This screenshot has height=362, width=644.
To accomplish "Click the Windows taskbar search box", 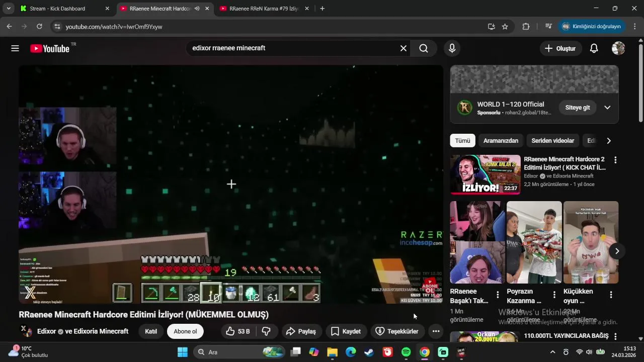I will [x=239, y=352].
